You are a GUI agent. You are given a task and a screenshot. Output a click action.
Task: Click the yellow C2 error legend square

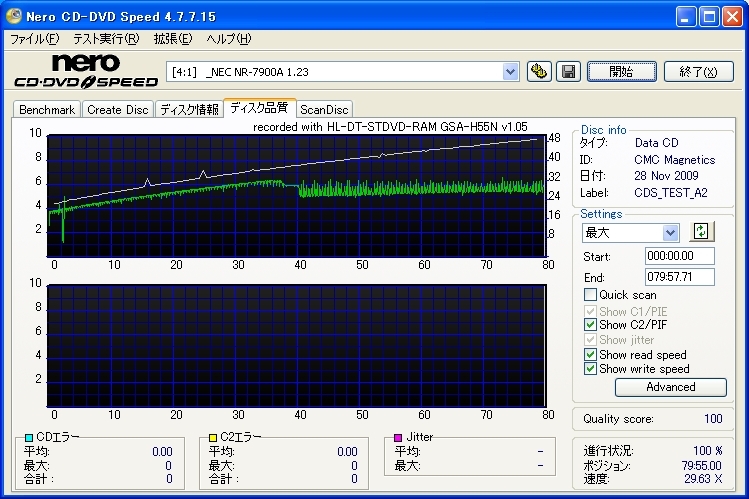[213, 438]
